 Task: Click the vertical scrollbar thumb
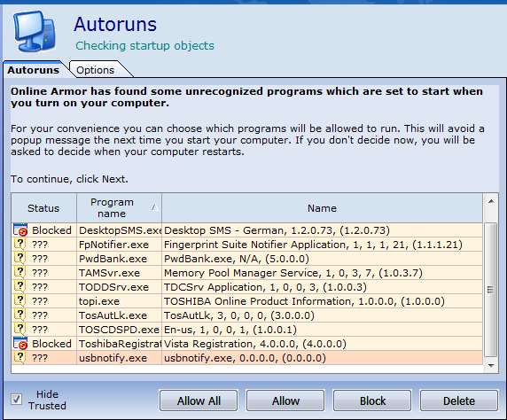(x=491, y=290)
